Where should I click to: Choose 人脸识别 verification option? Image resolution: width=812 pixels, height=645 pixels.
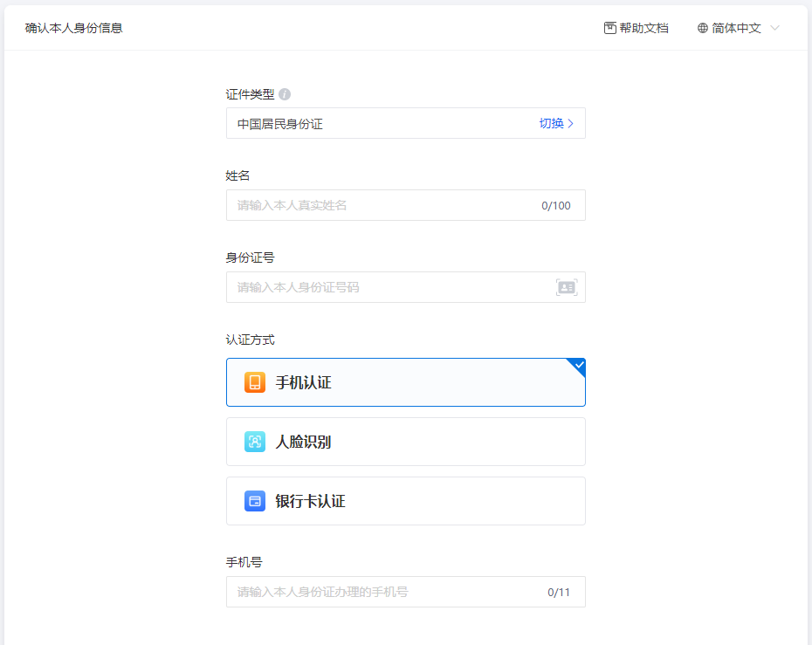pyautogui.click(x=405, y=442)
